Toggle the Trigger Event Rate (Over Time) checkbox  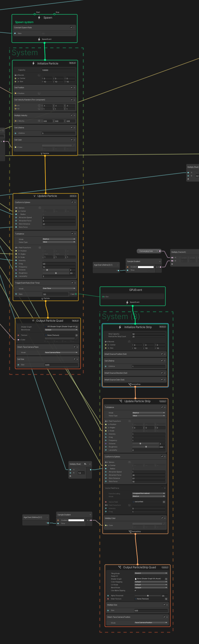click(72, 283)
